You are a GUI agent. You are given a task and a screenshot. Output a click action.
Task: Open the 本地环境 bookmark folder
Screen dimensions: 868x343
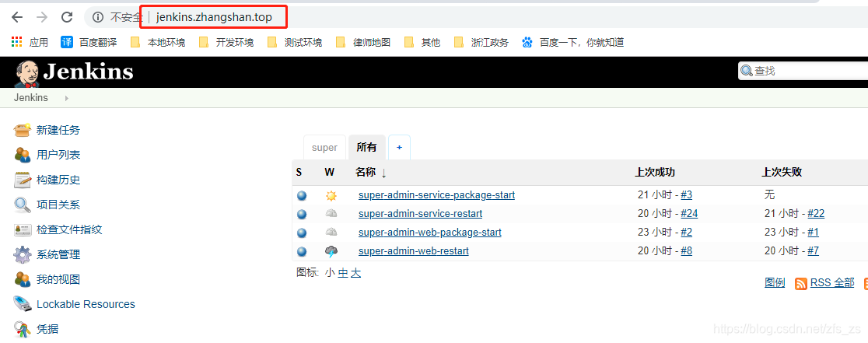tap(135, 42)
